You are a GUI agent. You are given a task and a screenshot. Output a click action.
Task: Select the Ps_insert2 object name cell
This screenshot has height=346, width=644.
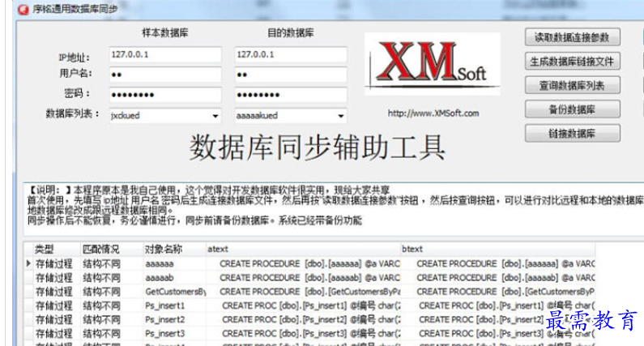(x=174, y=320)
